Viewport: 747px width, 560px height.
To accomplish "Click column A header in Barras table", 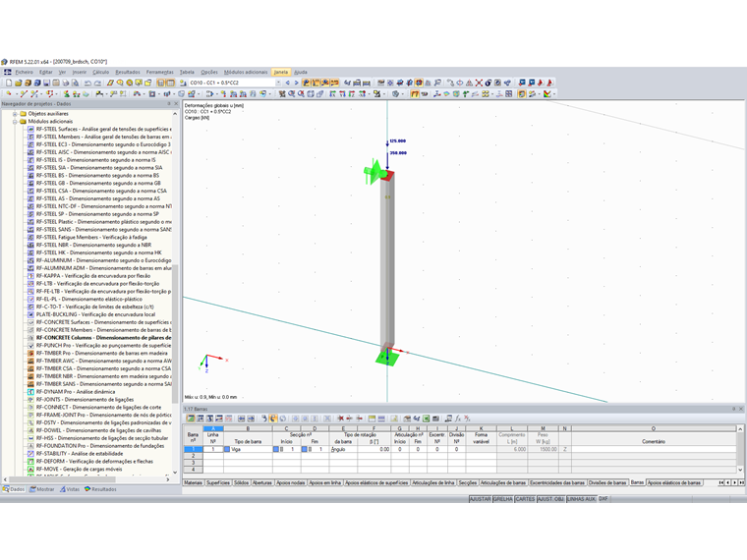I will click(x=213, y=428).
